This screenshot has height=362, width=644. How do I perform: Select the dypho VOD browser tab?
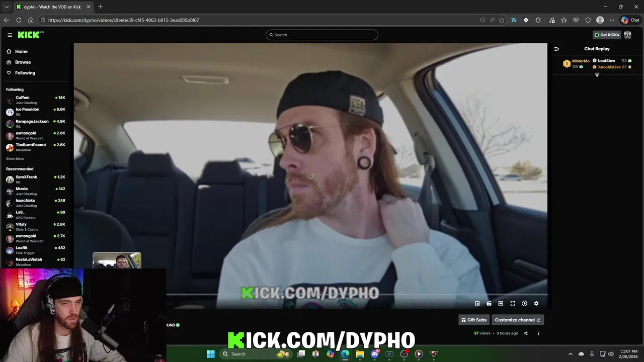point(53,7)
